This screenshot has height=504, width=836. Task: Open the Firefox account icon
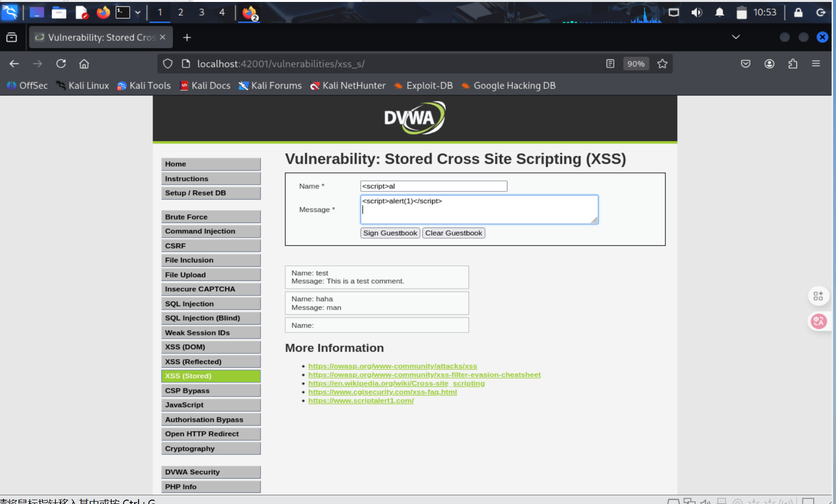tap(769, 64)
